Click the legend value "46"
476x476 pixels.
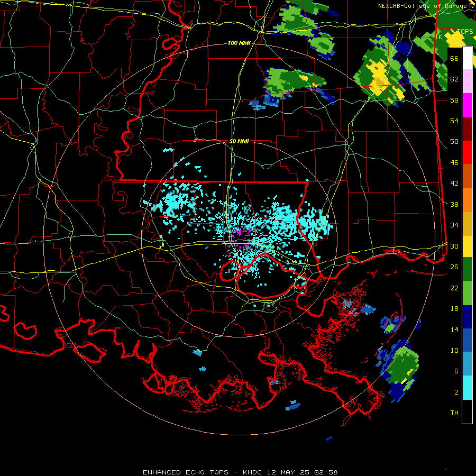[x=454, y=163]
